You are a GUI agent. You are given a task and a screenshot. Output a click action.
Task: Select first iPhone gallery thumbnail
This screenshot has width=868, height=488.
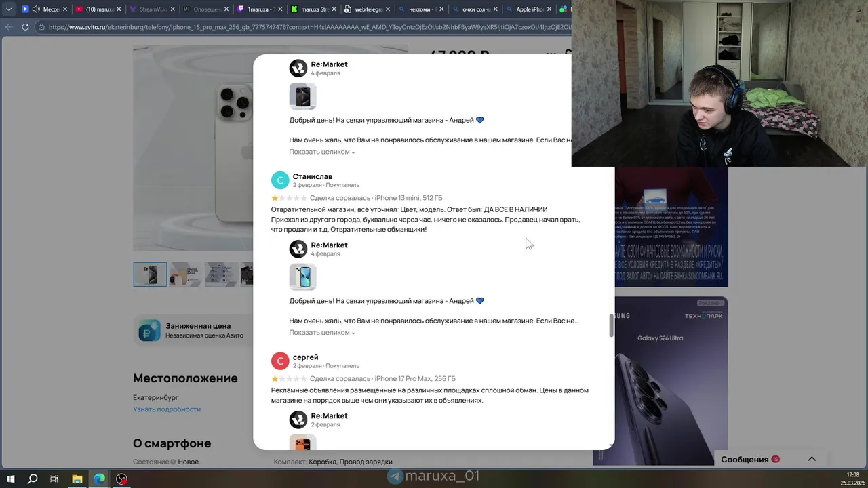tap(150, 274)
